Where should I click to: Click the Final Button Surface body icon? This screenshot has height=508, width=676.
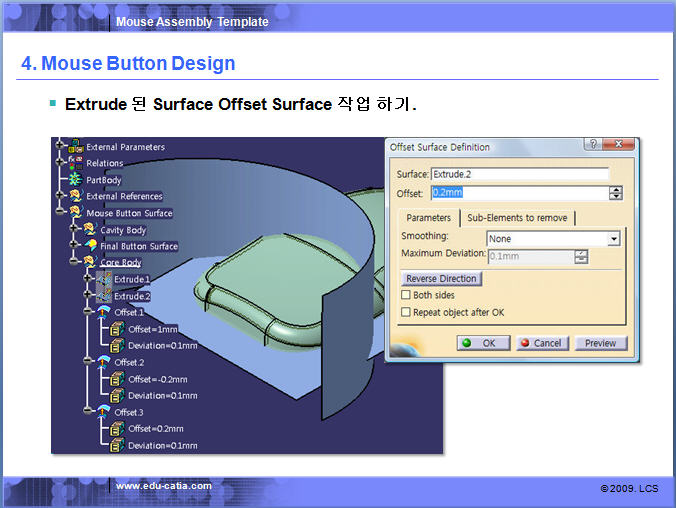click(90, 246)
